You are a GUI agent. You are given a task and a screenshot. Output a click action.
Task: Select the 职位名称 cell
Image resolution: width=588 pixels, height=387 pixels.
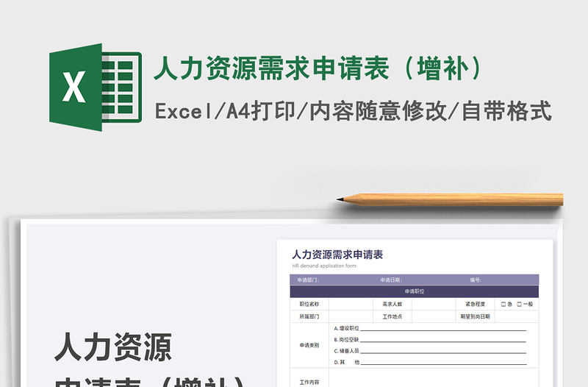[x=309, y=304]
